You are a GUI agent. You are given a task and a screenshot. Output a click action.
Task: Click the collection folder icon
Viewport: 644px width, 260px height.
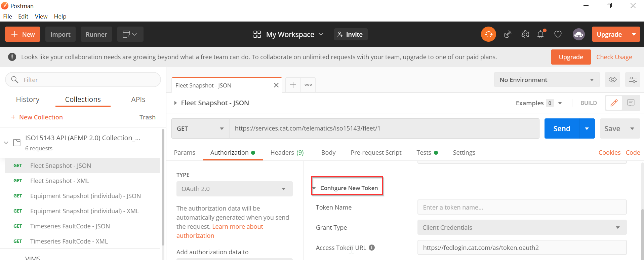click(x=17, y=143)
